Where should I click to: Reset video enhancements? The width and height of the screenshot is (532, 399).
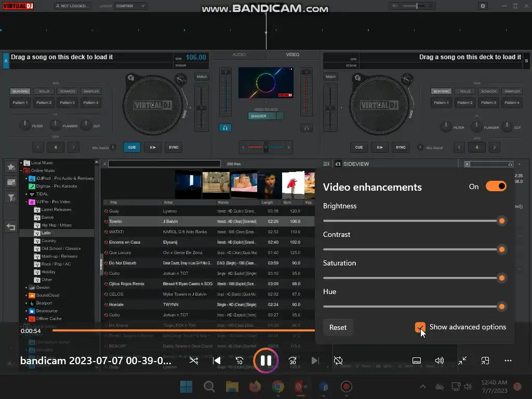coord(338,327)
